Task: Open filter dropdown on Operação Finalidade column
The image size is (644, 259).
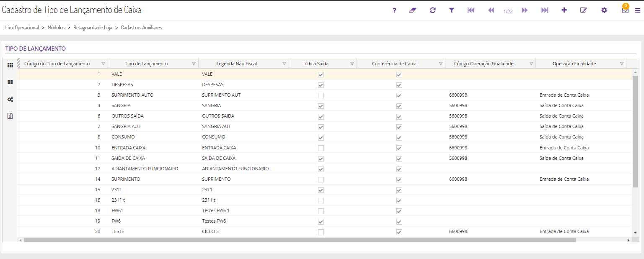Action: [621, 64]
